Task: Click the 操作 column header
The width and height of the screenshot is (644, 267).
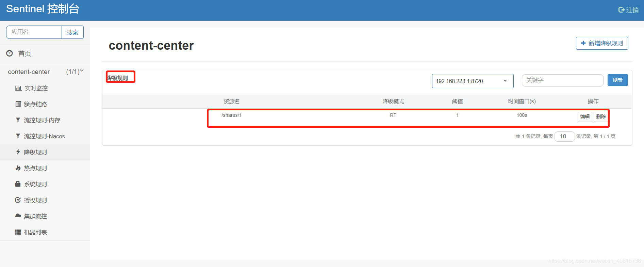Action: (x=593, y=101)
